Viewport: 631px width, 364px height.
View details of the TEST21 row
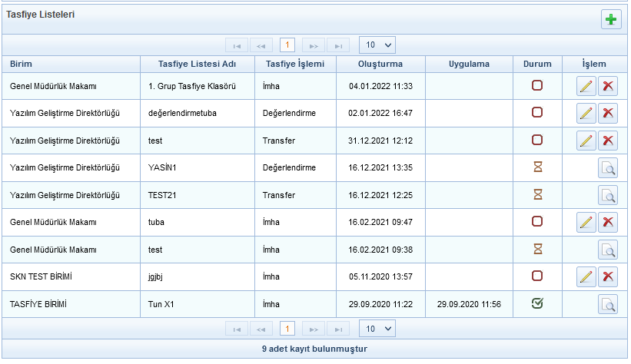pos(608,195)
